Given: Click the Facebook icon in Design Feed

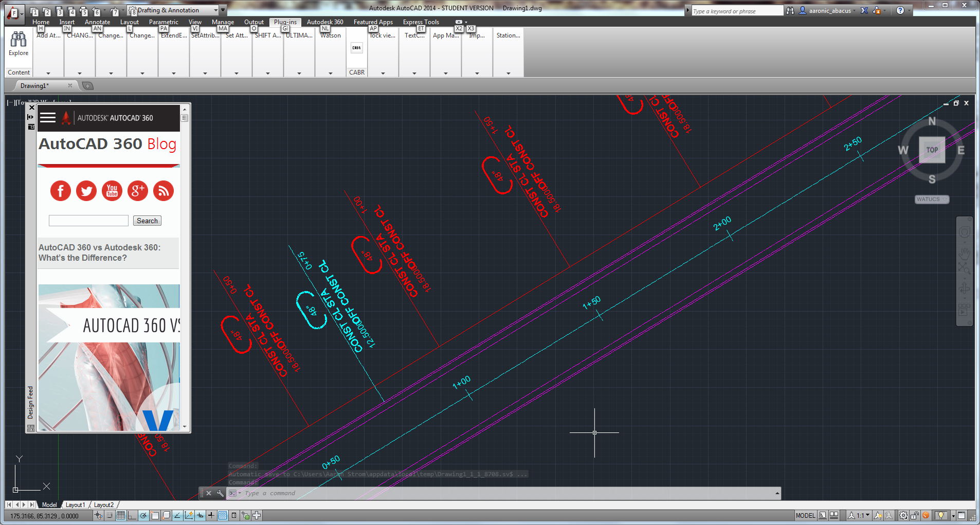Looking at the screenshot, I should point(61,191).
